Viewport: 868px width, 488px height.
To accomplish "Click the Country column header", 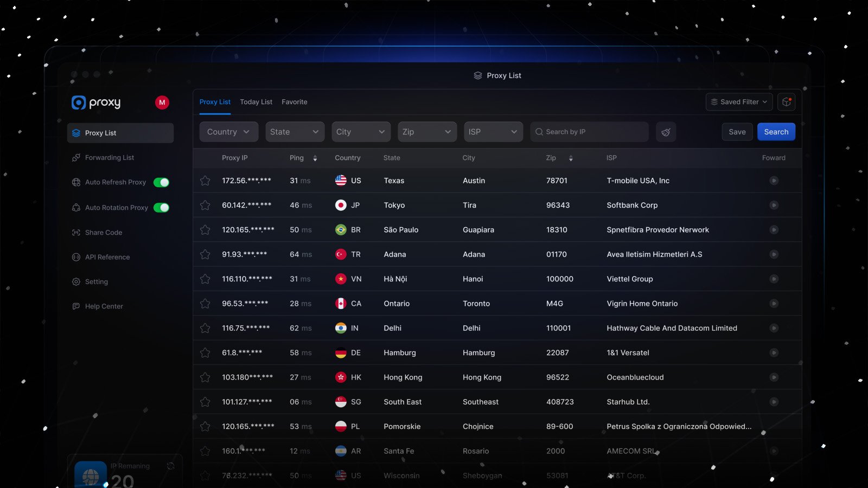I will pyautogui.click(x=348, y=158).
